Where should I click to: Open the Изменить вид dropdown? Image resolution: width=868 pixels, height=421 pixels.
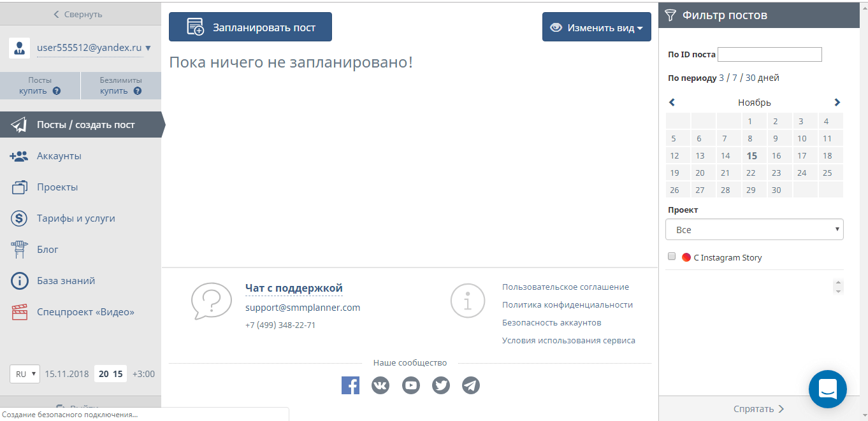[x=597, y=27]
